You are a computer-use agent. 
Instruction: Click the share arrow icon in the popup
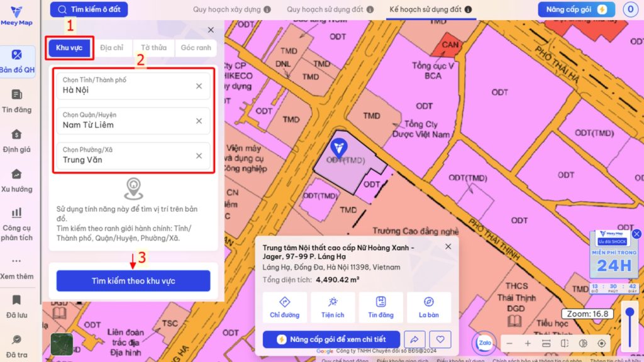414,339
